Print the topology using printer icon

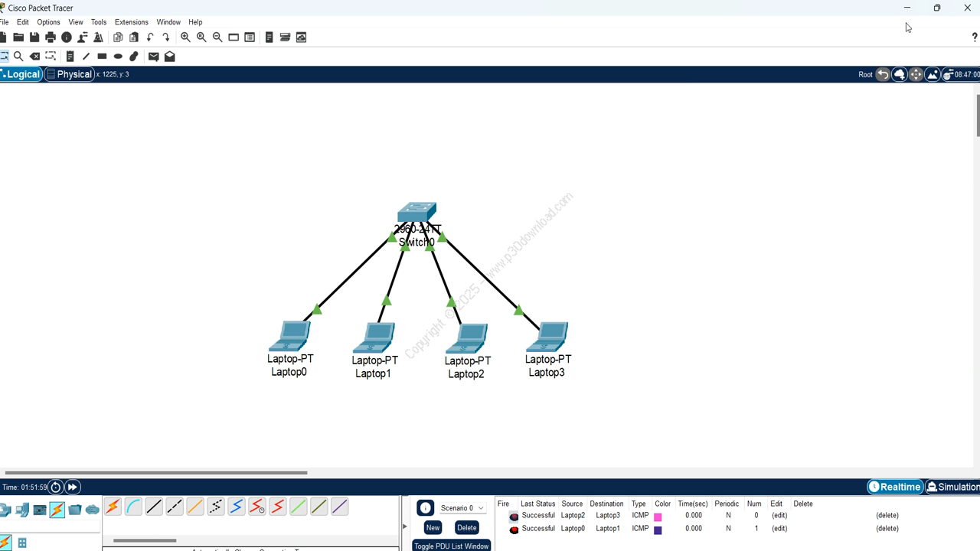[x=51, y=37]
